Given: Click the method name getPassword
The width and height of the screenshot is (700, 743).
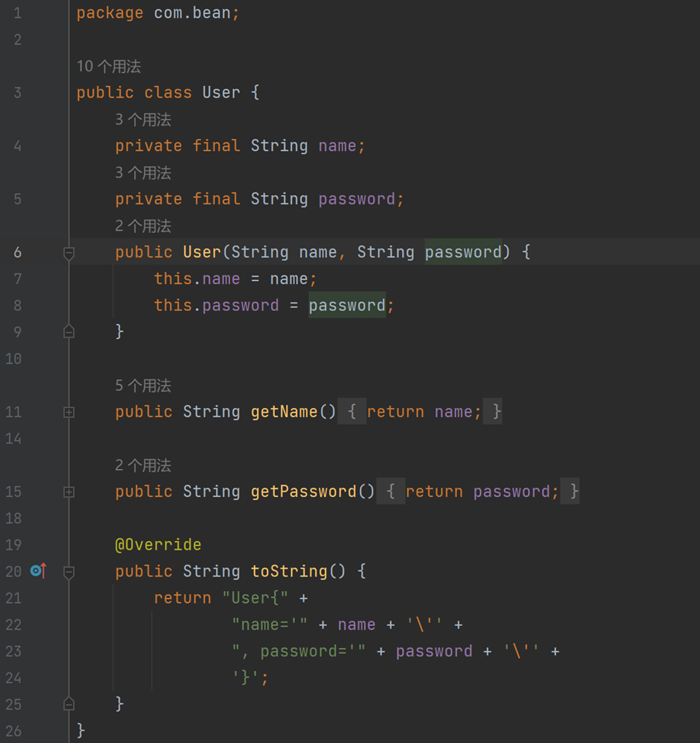Looking at the screenshot, I should coord(304,491).
